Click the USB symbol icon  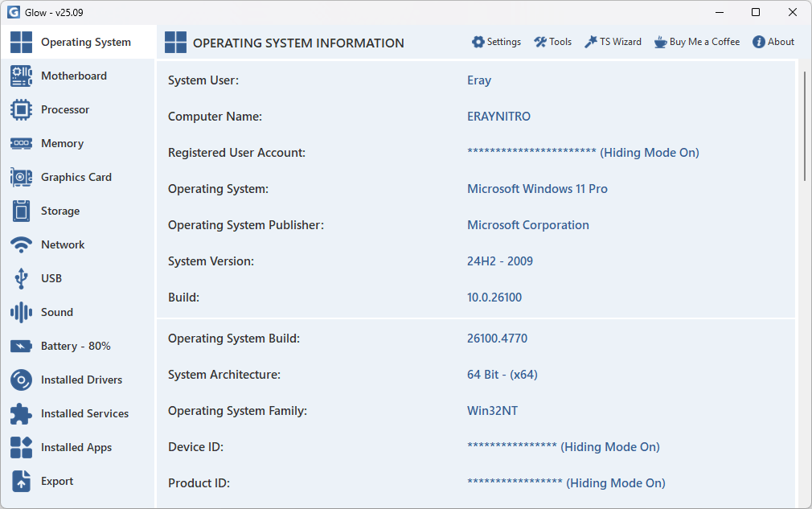click(x=21, y=278)
